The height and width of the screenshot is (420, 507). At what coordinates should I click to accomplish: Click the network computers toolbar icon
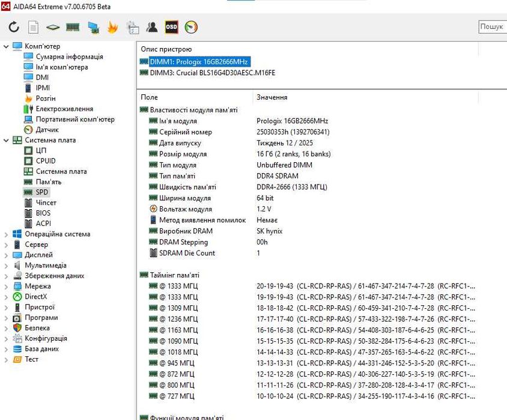(94, 28)
